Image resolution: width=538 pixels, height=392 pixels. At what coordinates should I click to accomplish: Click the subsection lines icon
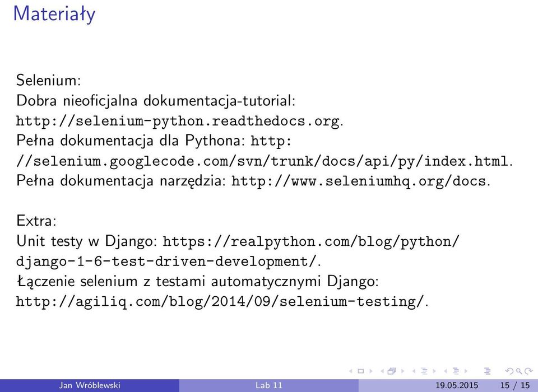[x=424, y=371]
